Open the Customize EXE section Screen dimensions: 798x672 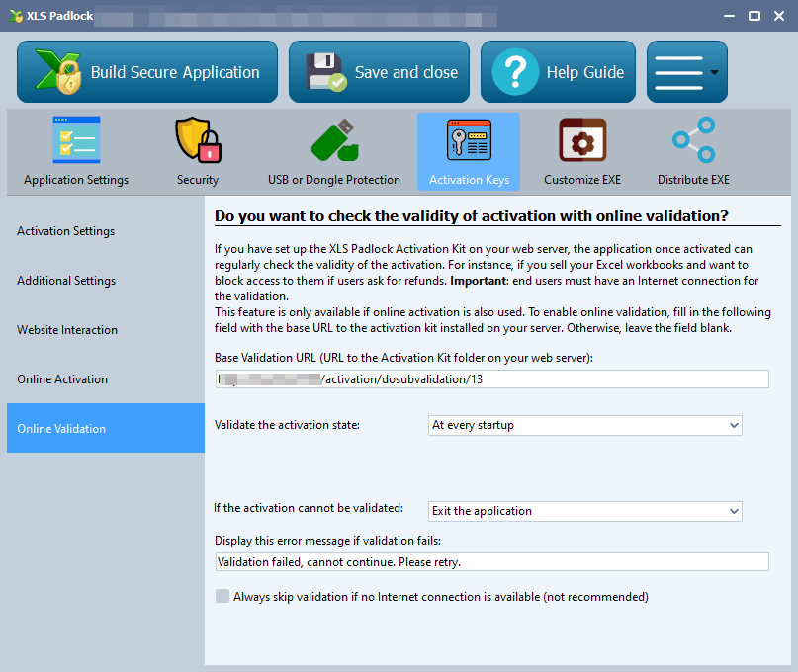(x=582, y=151)
